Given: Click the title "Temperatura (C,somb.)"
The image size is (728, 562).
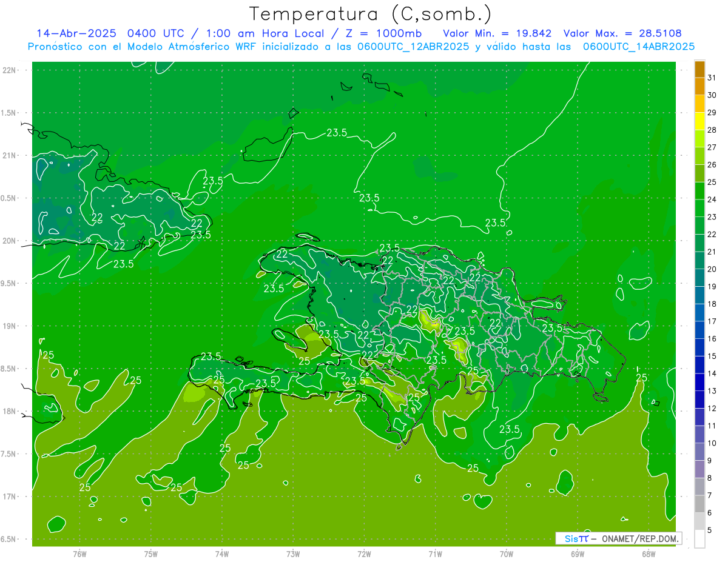Looking at the screenshot, I should pos(371,13).
